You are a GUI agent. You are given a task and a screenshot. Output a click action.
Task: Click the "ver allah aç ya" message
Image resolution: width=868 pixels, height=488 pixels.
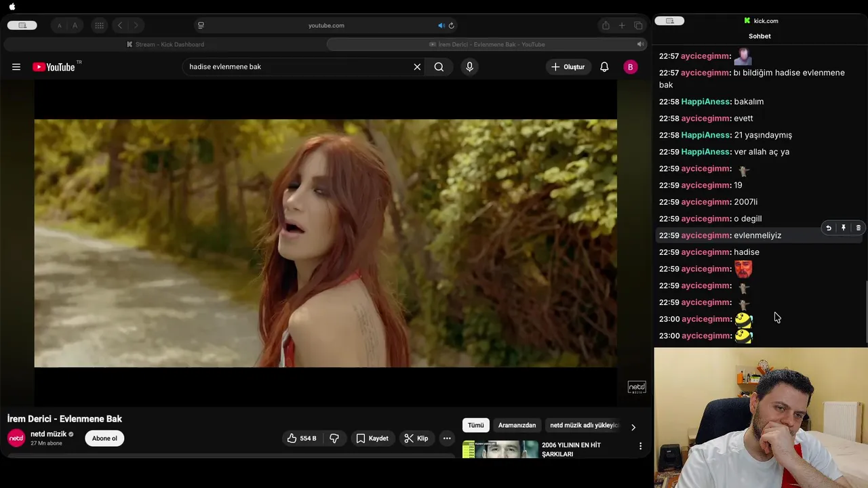(762, 152)
